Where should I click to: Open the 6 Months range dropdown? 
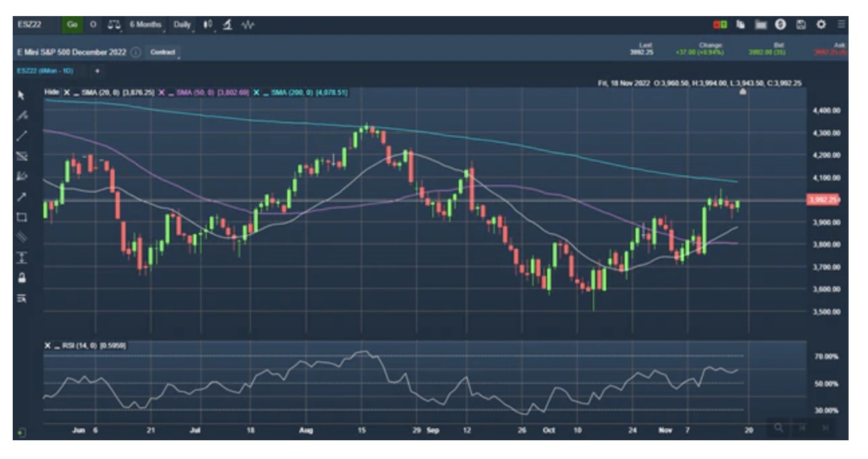(146, 25)
